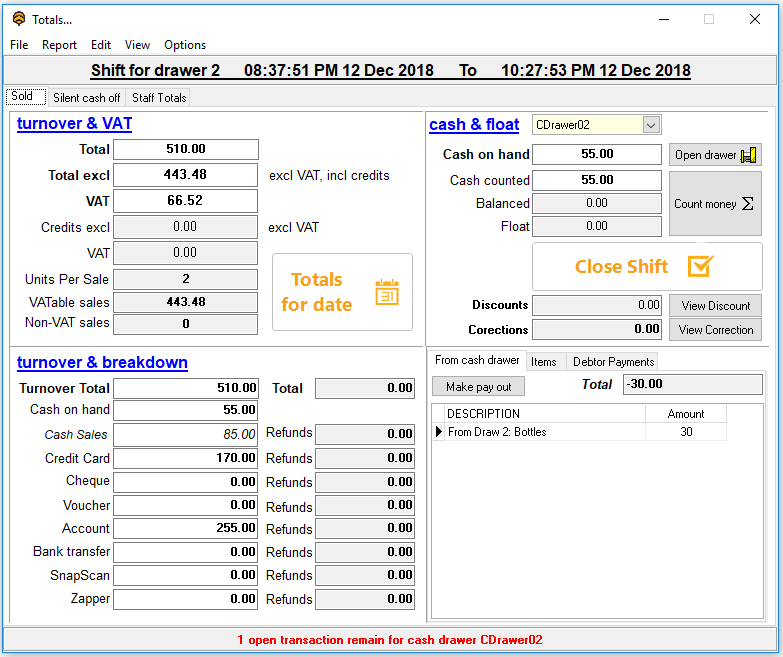Click the Discounts amount field
The image size is (783, 657).
[x=597, y=305]
